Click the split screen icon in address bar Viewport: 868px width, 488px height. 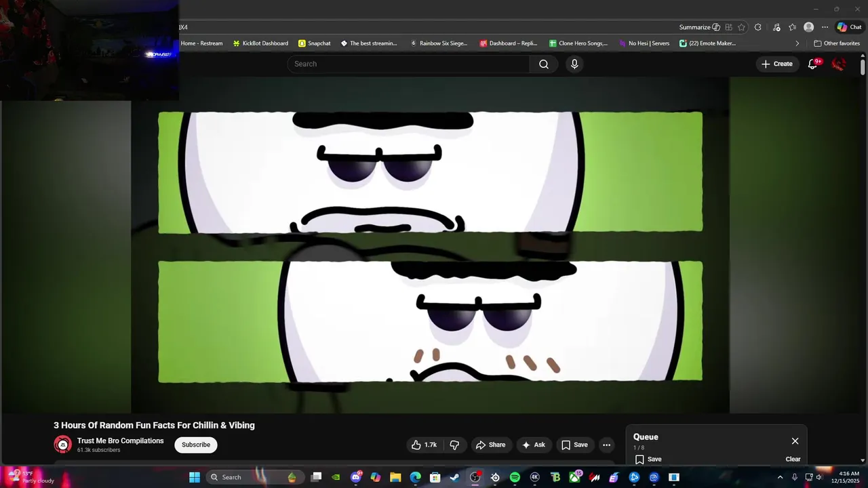pyautogui.click(x=728, y=27)
